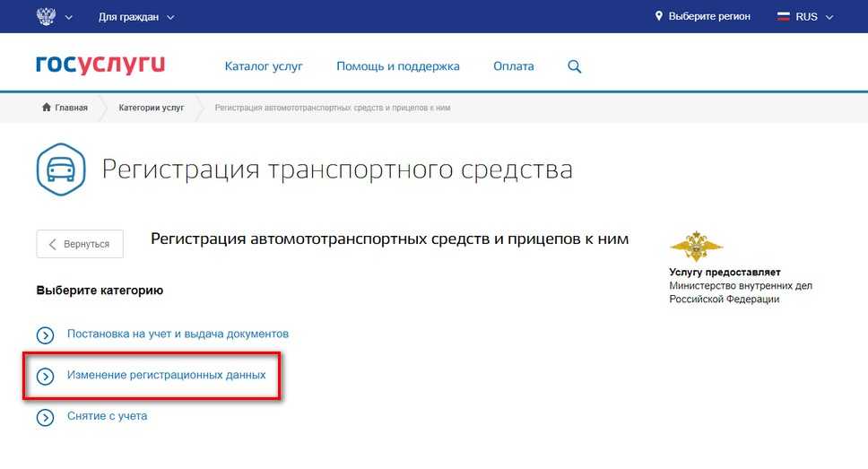The height and width of the screenshot is (469, 868).
Task: Click the Russian coat of arms icon
Action: [x=45, y=16]
